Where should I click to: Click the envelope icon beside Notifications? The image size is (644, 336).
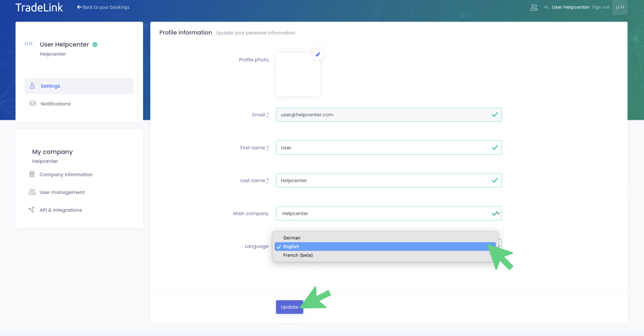coord(32,103)
